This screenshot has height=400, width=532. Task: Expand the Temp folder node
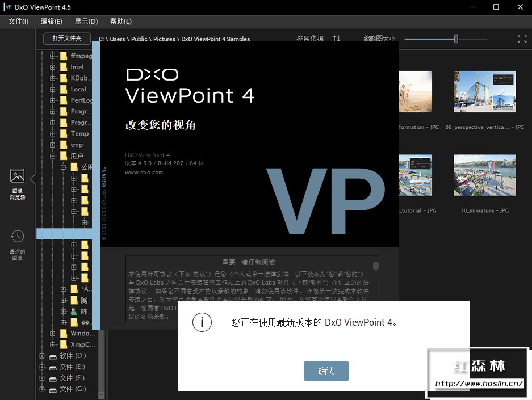[53, 133]
